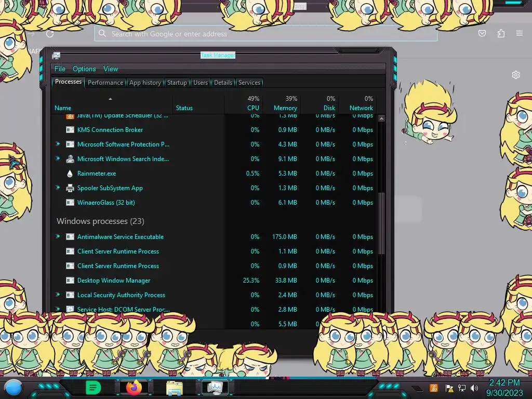
Task: Click the Windows processes (23) group header
Action: point(100,221)
